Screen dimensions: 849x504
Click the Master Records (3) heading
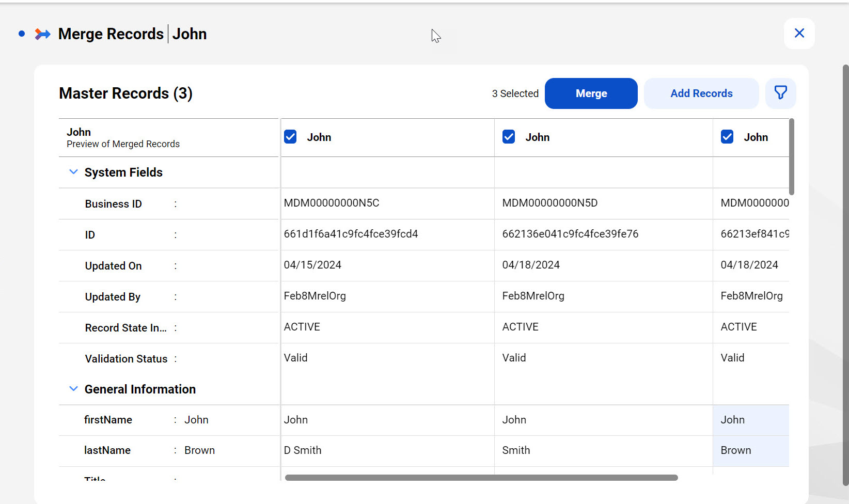pos(125,93)
